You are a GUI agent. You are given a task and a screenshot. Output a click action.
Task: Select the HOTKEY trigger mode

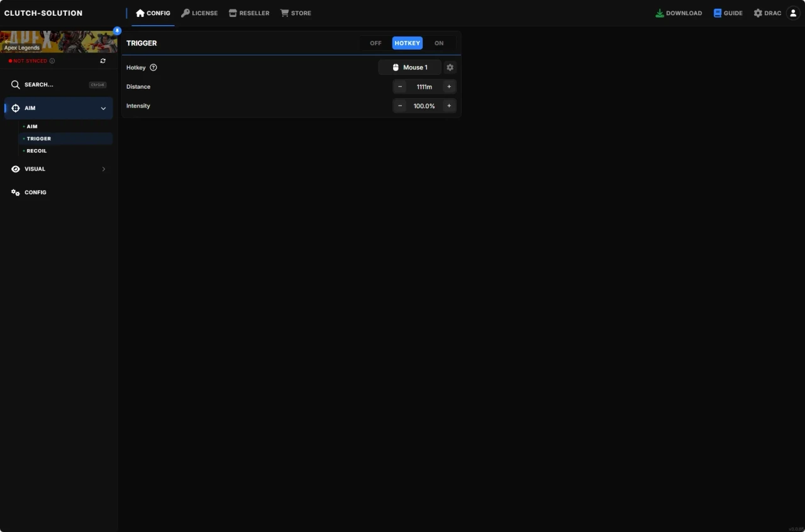pyautogui.click(x=407, y=43)
